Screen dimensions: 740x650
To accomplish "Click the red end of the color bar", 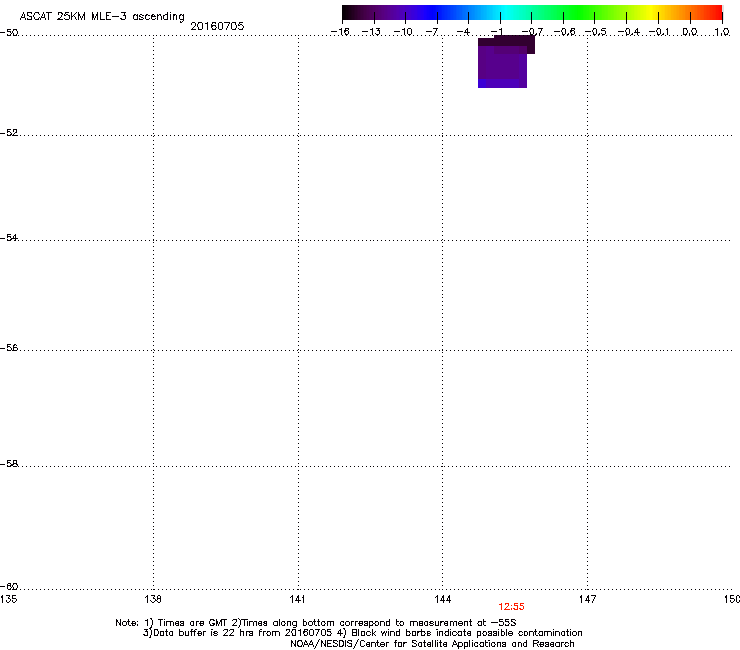I will pyautogui.click(x=715, y=13).
